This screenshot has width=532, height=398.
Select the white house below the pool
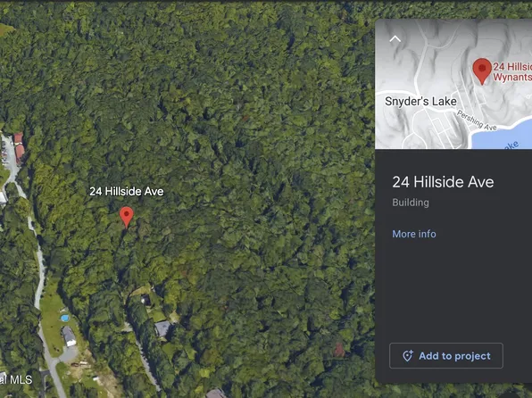pos(69,336)
